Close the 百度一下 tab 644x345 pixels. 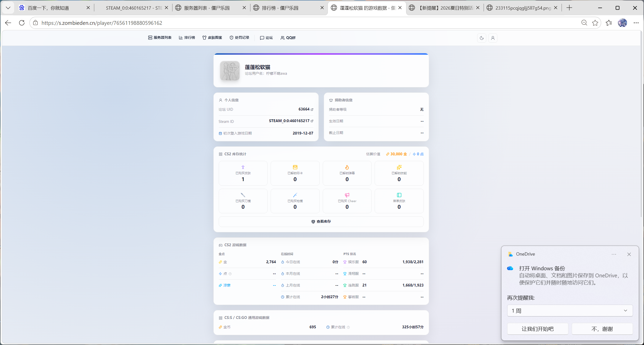(88, 8)
